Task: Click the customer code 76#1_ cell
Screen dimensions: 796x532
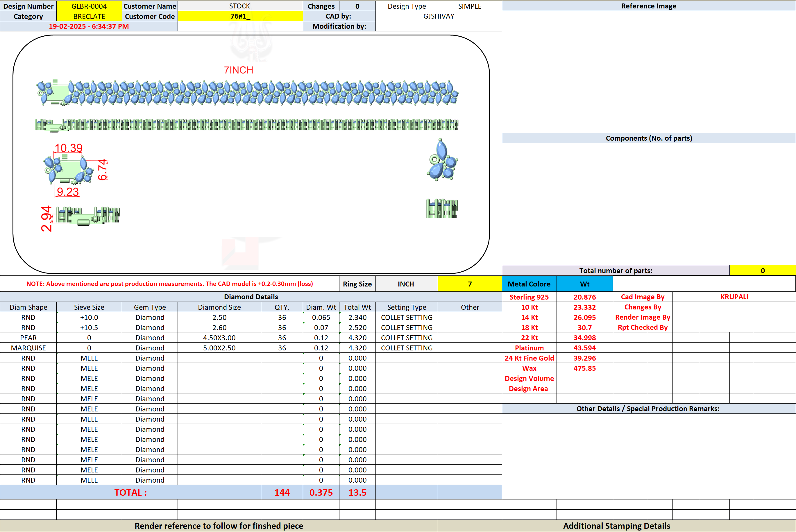Action: 240,16
